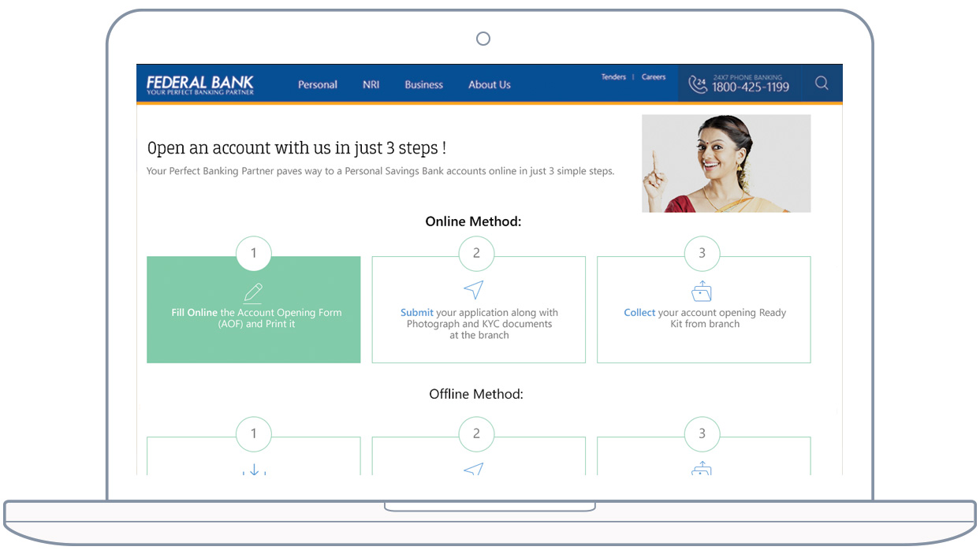Click the download arrow icon under Offline Method

point(254,470)
